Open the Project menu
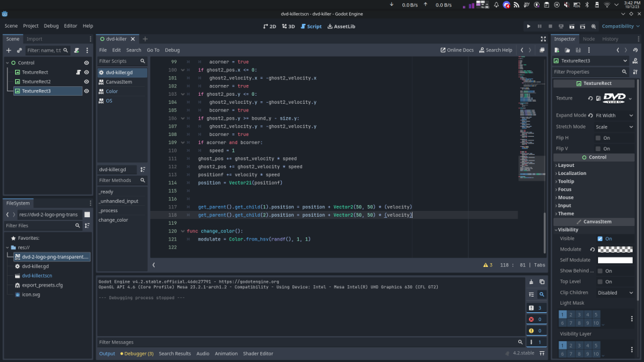This screenshot has height=362, width=644. pos(31,26)
